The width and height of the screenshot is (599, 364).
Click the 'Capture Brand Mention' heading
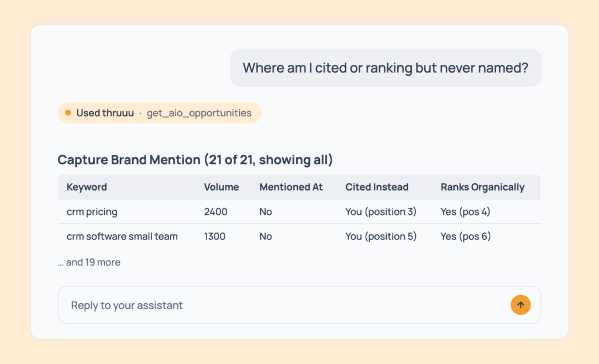point(195,160)
